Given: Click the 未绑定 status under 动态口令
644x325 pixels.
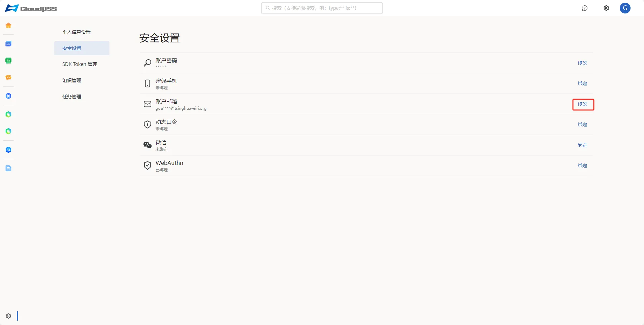Looking at the screenshot, I should point(162,129).
